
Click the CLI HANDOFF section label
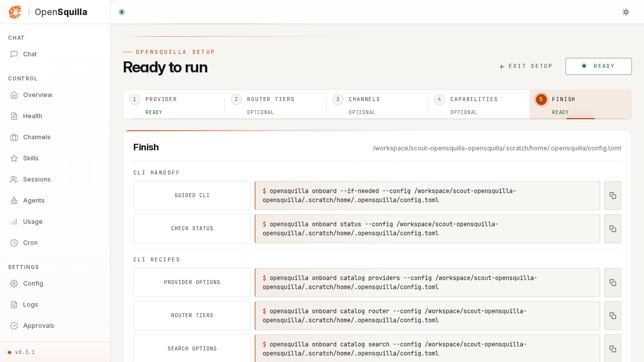[156, 173]
